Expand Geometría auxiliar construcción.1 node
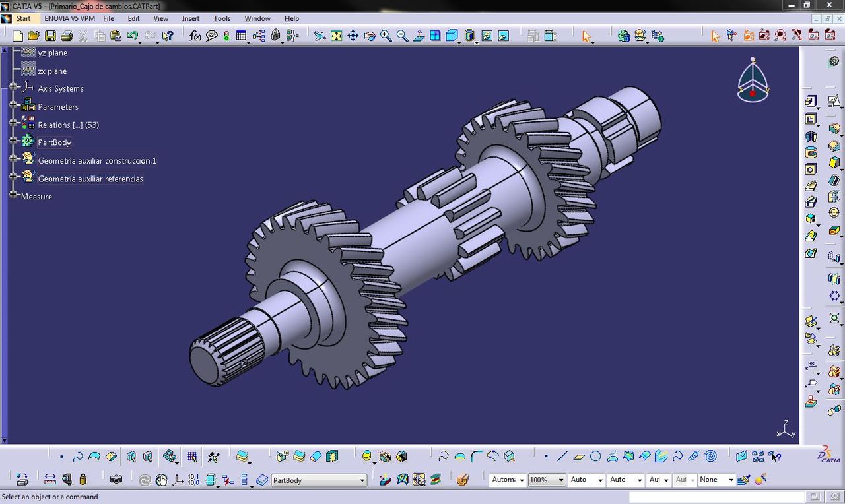This screenshot has height=504, width=845. click(x=13, y=158)
